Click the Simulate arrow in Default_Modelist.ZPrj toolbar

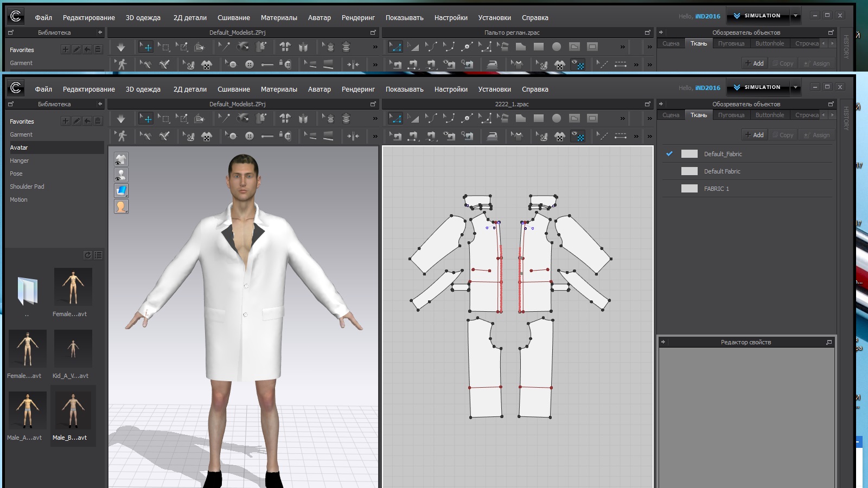(121, 119)
